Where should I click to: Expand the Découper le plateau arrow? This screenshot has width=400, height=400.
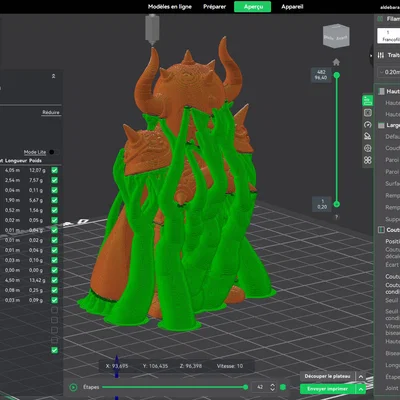coord(361,376)
